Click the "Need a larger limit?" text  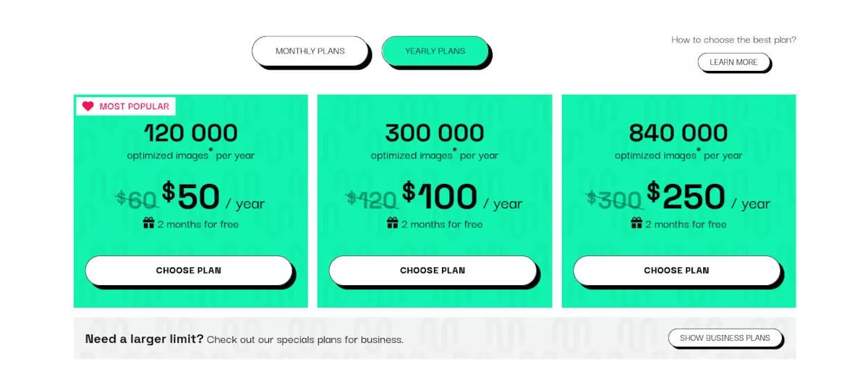(x=145, y=339)
